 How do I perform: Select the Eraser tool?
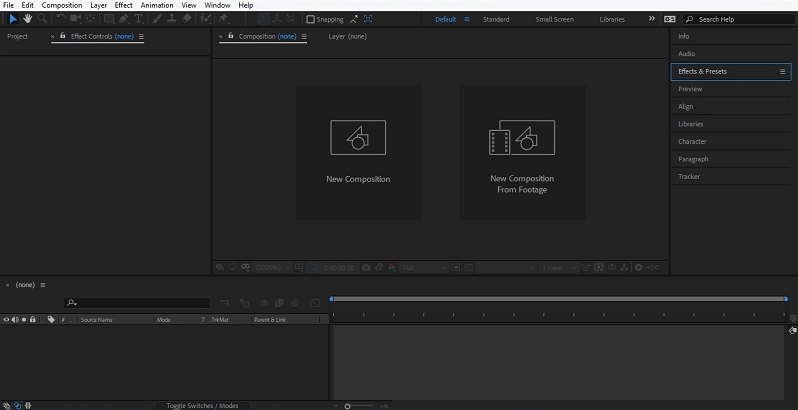pyautogui.click(x=187, y=18)
